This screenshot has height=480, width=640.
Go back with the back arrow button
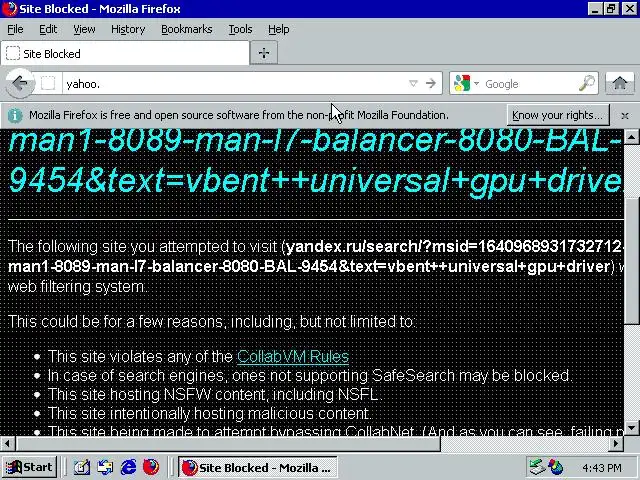[x=20, y=84]
